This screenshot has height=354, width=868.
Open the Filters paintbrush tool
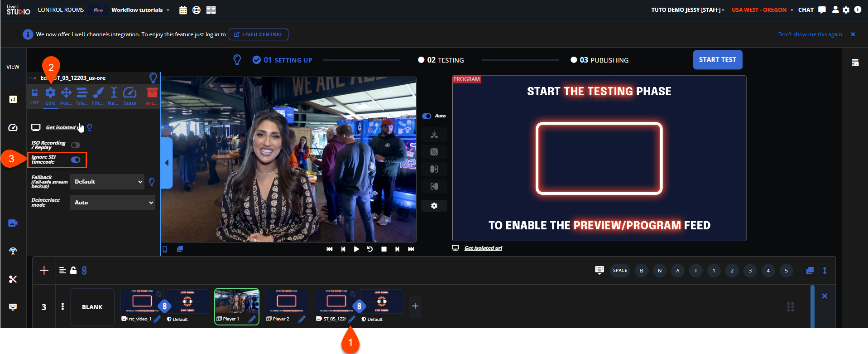pyautogui.click(x=98, y=93)
